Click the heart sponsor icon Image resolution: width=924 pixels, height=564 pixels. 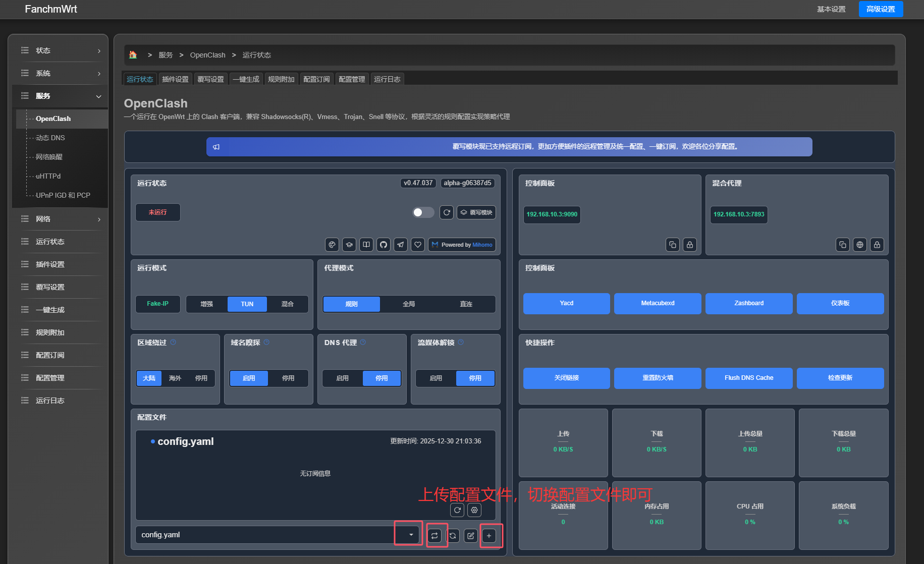[418, 245]
